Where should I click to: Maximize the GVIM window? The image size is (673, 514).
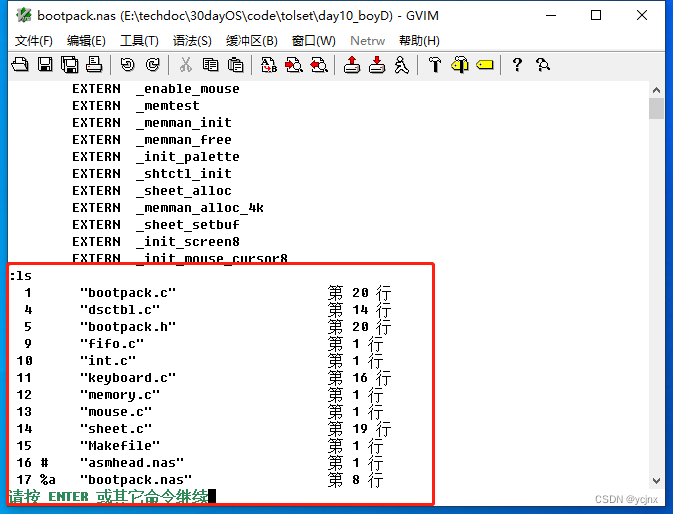pos(596,15)
